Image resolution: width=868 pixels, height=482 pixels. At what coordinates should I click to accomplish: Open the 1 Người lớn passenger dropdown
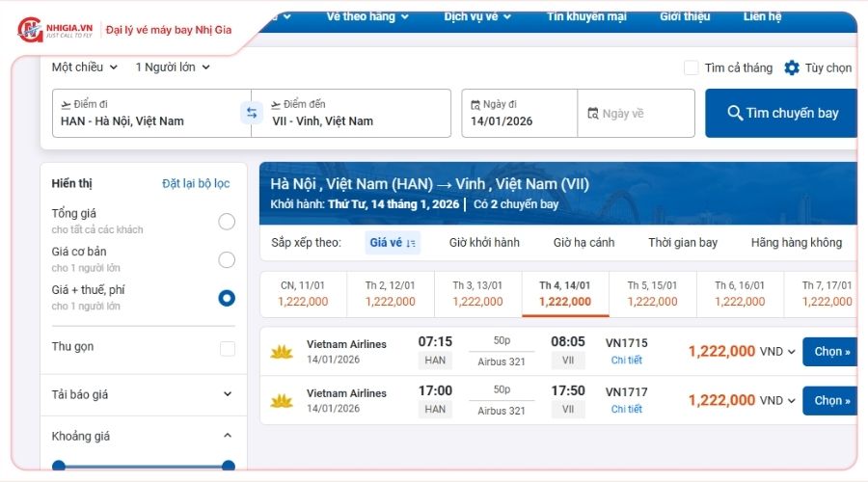click(173, 67)
